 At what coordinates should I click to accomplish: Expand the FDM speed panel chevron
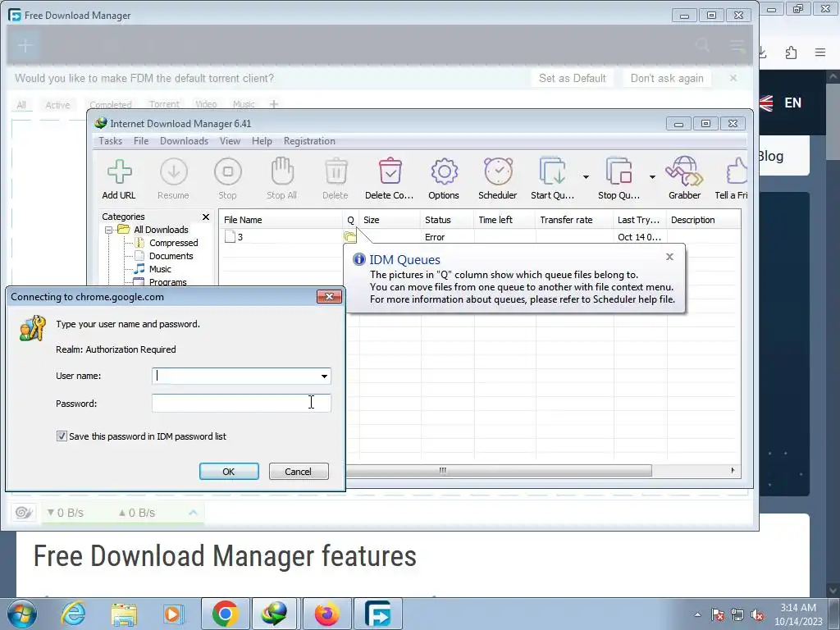pyautogui.click(x=193, y=513)
